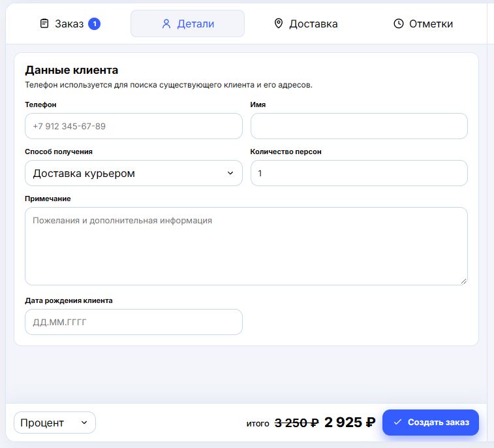Open the Процент discount type dropdown
The height and width of the screenshot is (448, 494).
(55, 423)
